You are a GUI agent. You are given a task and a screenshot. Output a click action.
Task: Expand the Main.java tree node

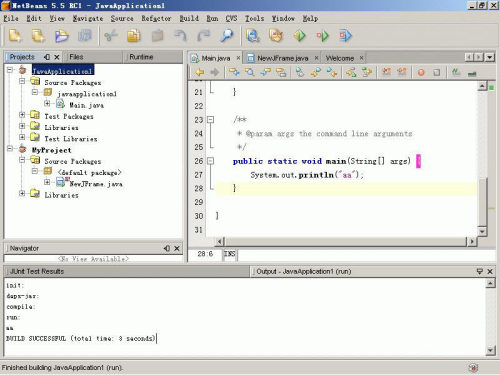tap(47, 103)
